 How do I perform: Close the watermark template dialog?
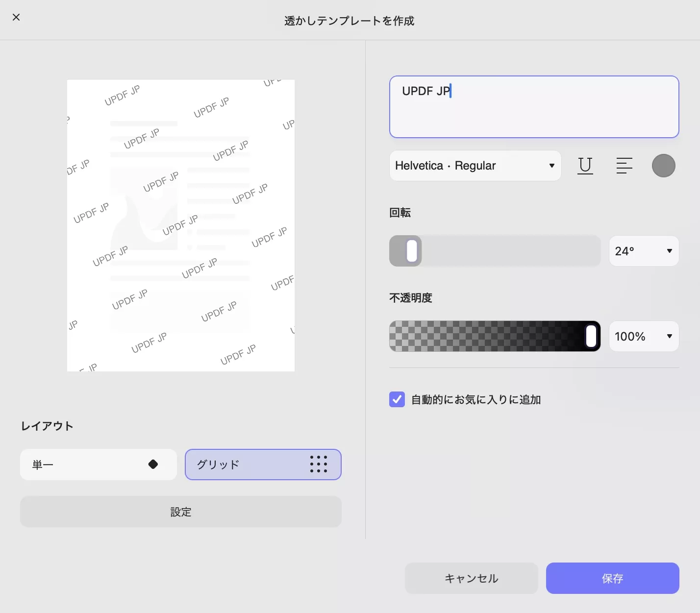tap(16, 17)
